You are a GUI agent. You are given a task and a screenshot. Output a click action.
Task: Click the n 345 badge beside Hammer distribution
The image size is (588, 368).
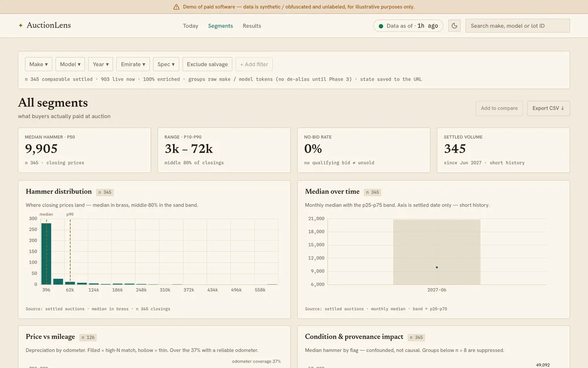105,192
